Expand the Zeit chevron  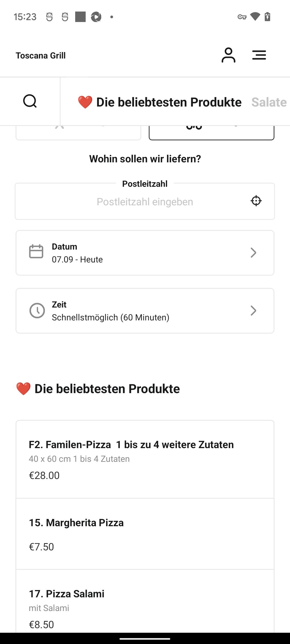click(253, 311)
